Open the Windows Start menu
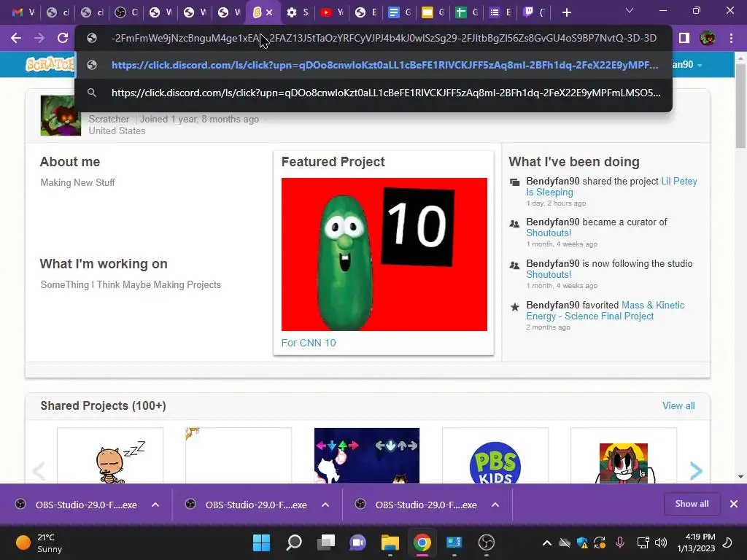The height and width of the screenshot is (560, 747). 261,542
